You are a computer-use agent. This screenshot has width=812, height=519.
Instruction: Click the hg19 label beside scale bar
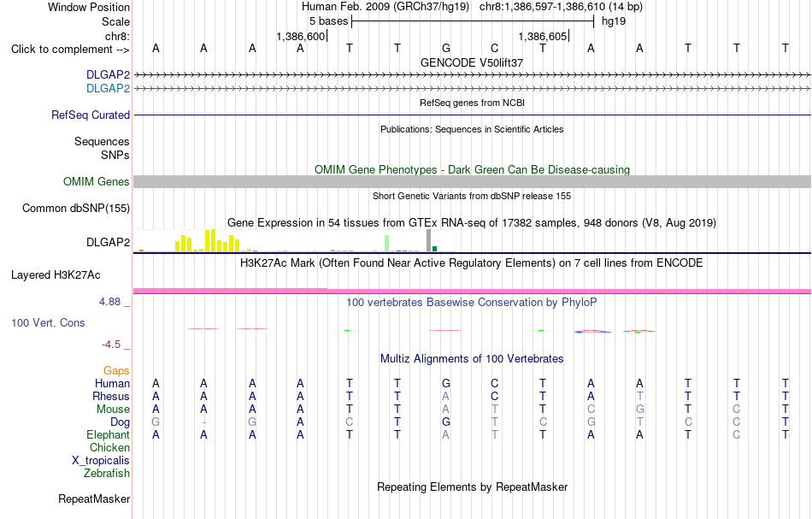[x=614, y=21]
